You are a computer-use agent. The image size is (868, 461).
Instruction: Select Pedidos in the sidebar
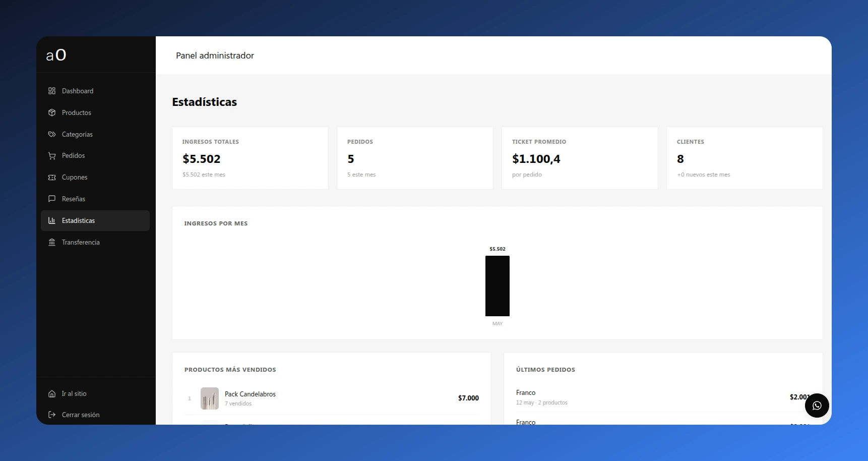tap(95, 156)
